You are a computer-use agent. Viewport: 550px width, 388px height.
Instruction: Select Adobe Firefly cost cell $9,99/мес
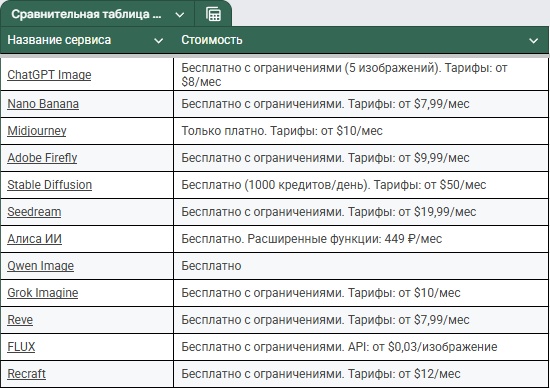point(361,158)
